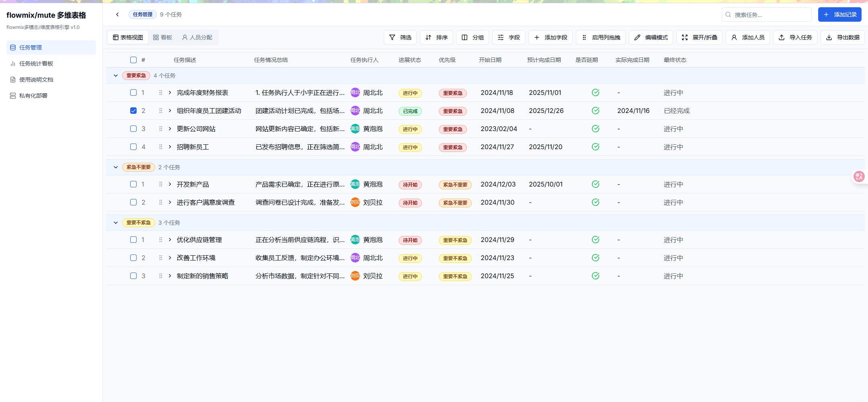The image size is (868, 402).
Task: Expand row details for 制定新的销售策略
Action: [x=170, y=276]
